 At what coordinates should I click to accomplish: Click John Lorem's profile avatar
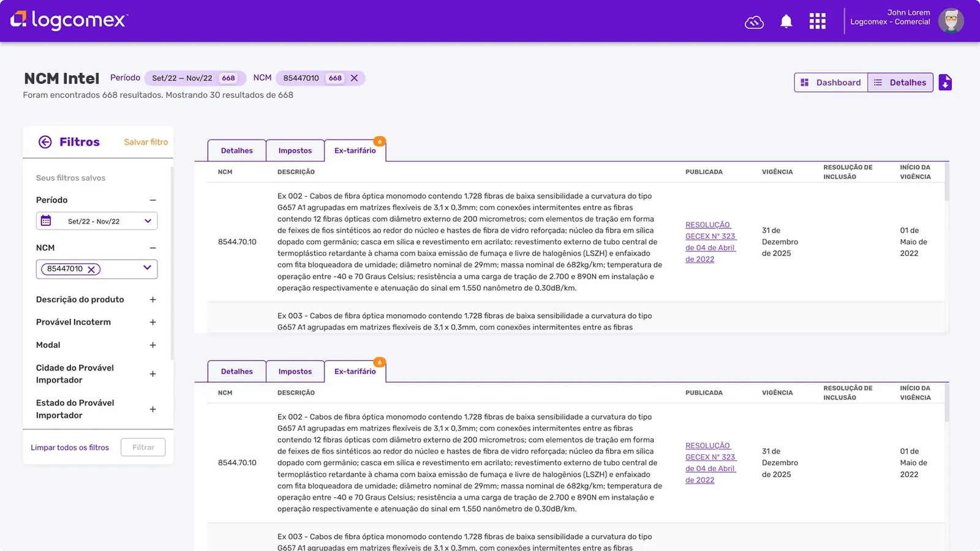(951, 20)
